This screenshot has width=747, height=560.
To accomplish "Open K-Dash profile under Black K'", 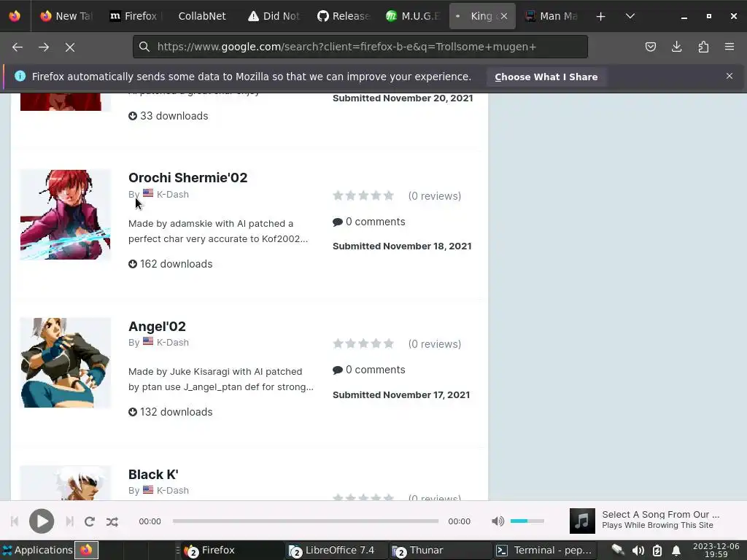I will click(x=172, y=491).
